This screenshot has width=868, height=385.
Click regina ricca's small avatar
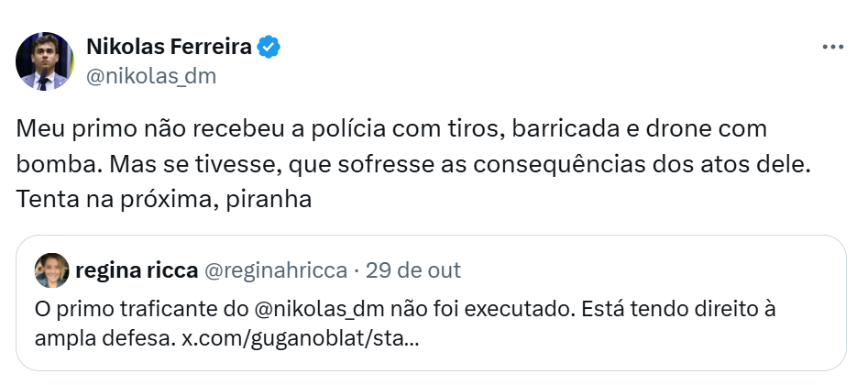tap(52, 270)
